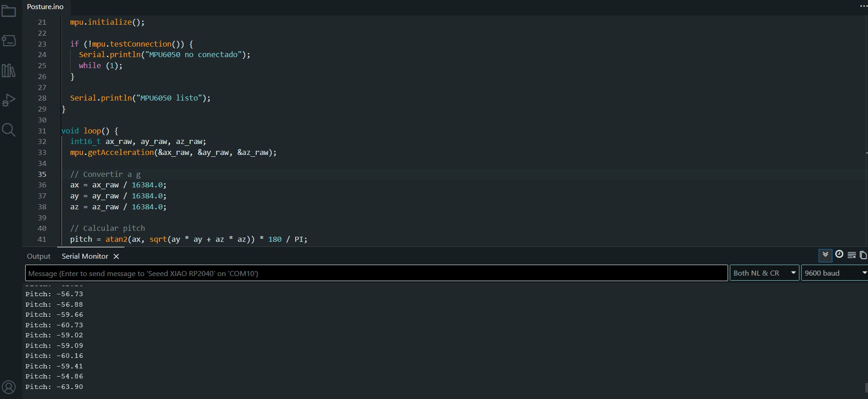Click the copy output icon

pos(863,255)
